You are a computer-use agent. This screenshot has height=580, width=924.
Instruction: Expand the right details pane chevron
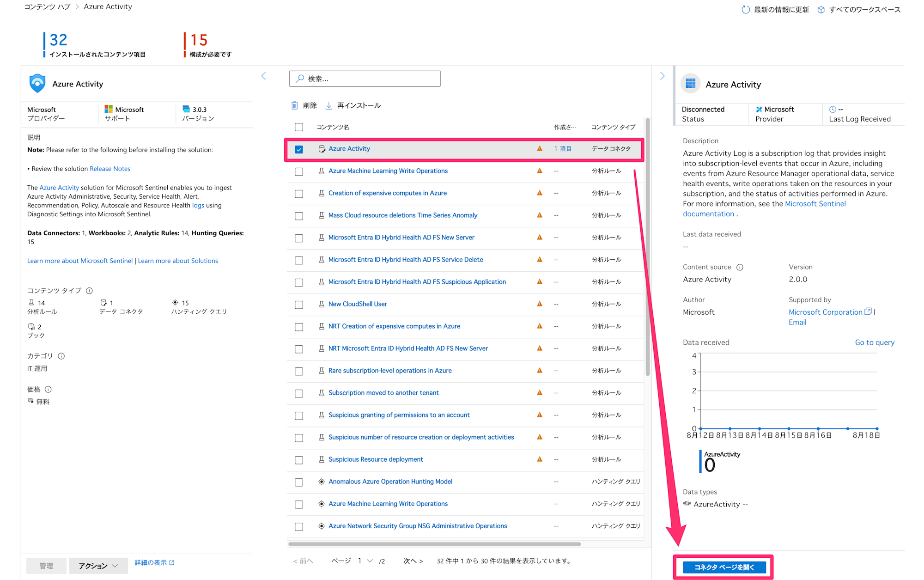point(663,76)
